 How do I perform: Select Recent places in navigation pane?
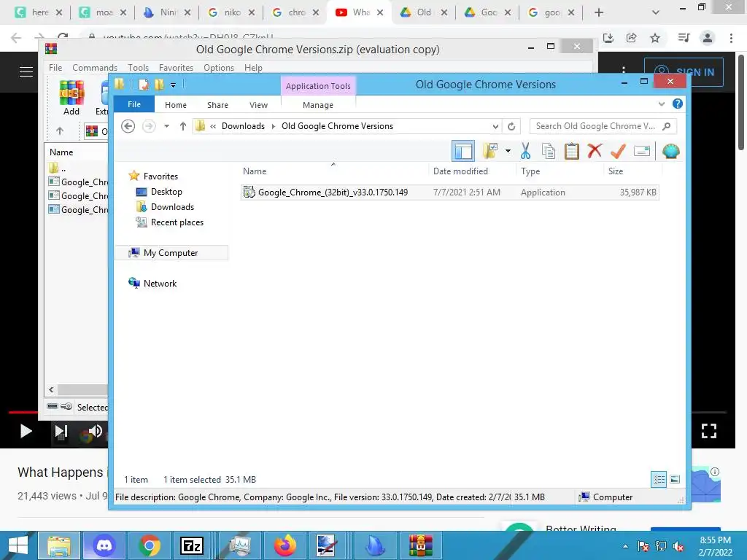pyautogui.click(x=177, y=222)
